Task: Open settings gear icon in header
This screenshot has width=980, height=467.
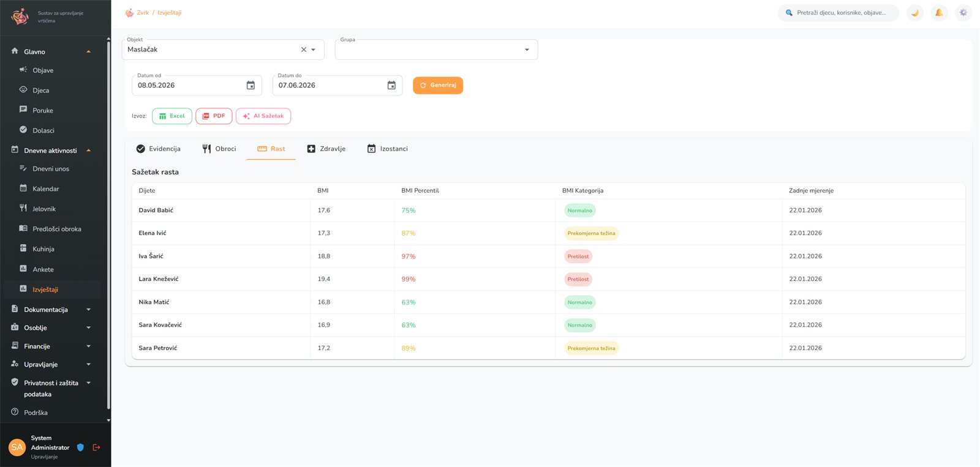Action: 963,13
